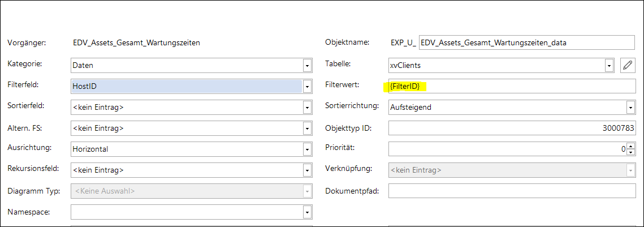Click the Objekttyp ID field with 3000783

coord(512,128)
